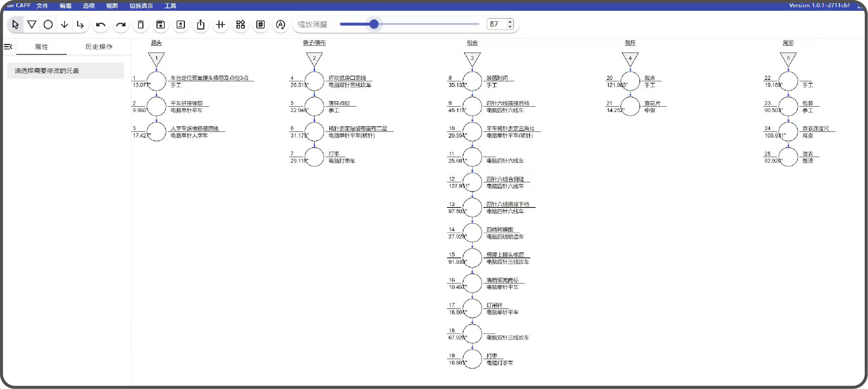Image resolution: width=868 pixels, height=389 pixels.
Task: Open the 文件 menu
Action: pos(42,6)
